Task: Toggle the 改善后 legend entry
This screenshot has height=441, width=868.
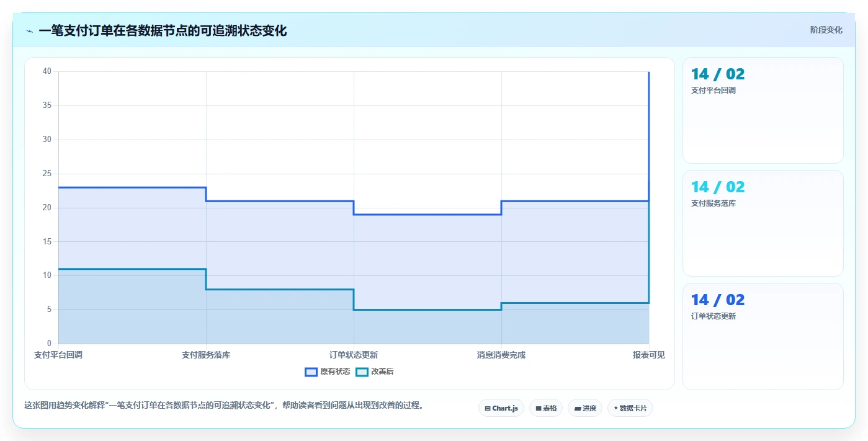Action: click(x=375, y=372)
